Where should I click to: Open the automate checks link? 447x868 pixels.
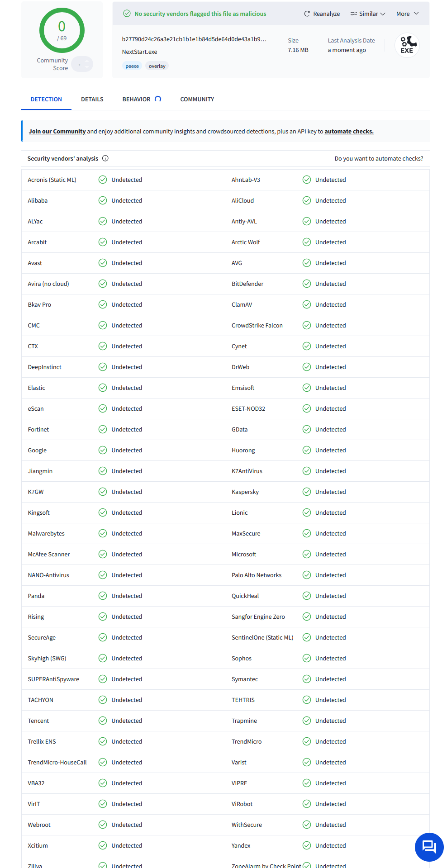point(349,131)
